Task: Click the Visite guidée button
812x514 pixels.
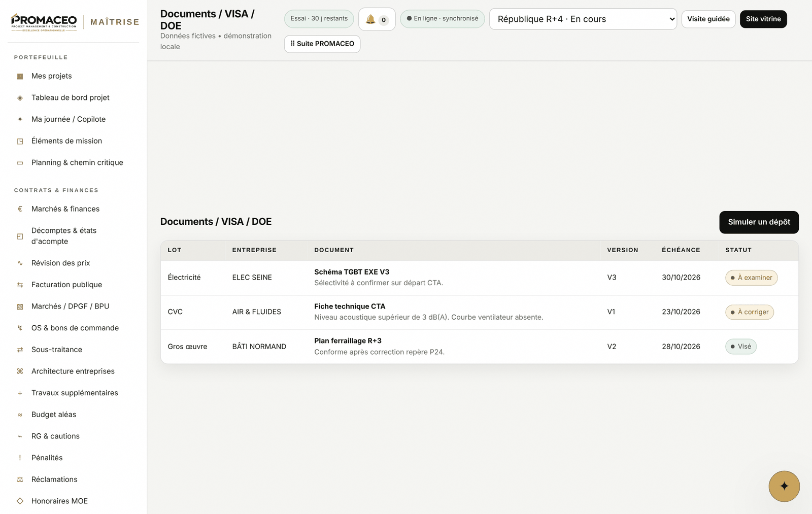Action: point(708,19)
